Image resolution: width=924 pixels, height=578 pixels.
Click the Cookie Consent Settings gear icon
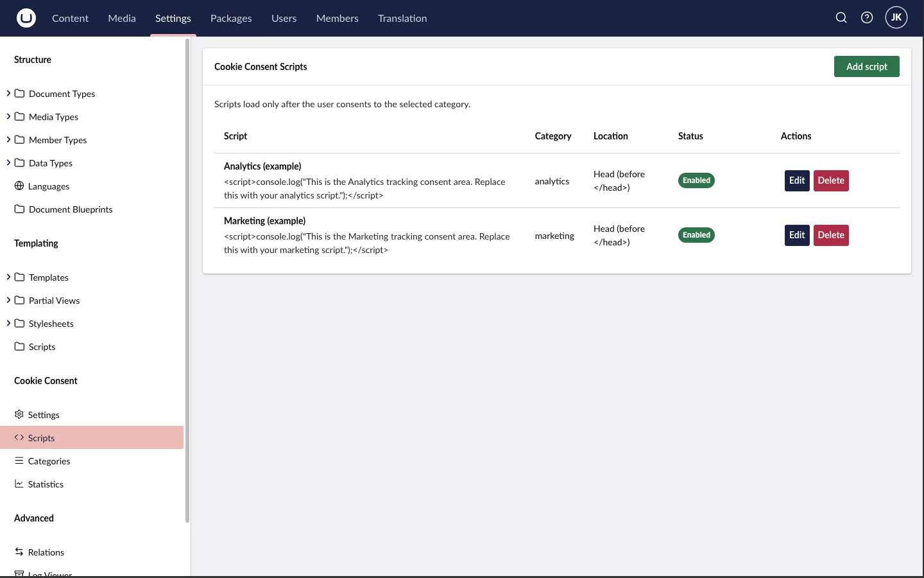click(x=19, y=415)
